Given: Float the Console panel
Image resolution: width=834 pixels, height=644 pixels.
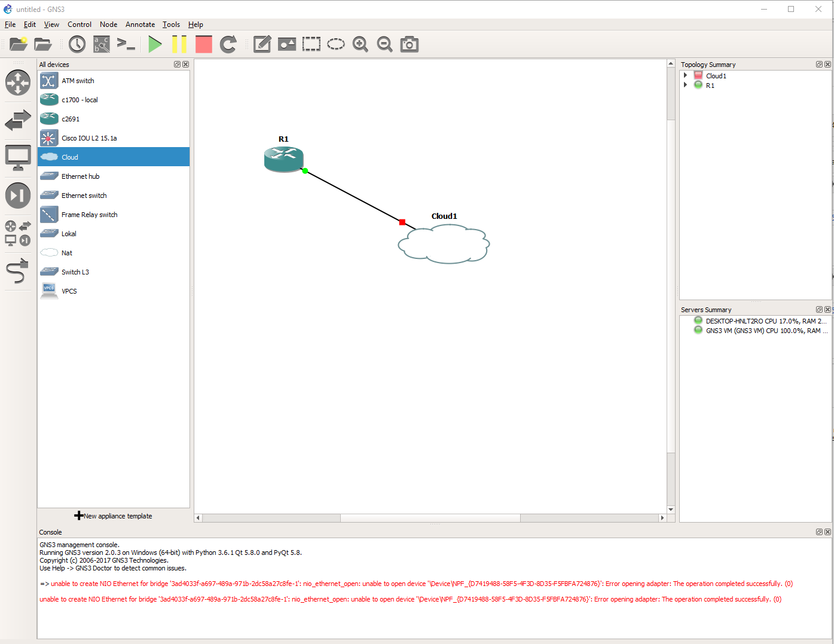Looking at the screenshot, I should point(819,532).
